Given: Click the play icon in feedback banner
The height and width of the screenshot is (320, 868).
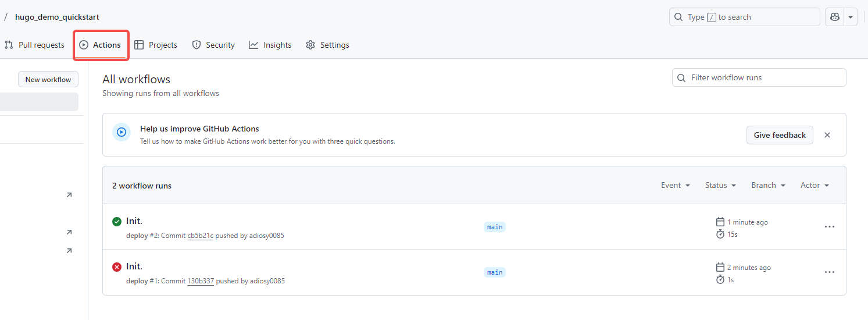Looking at the screenshot, I should 122,132.
